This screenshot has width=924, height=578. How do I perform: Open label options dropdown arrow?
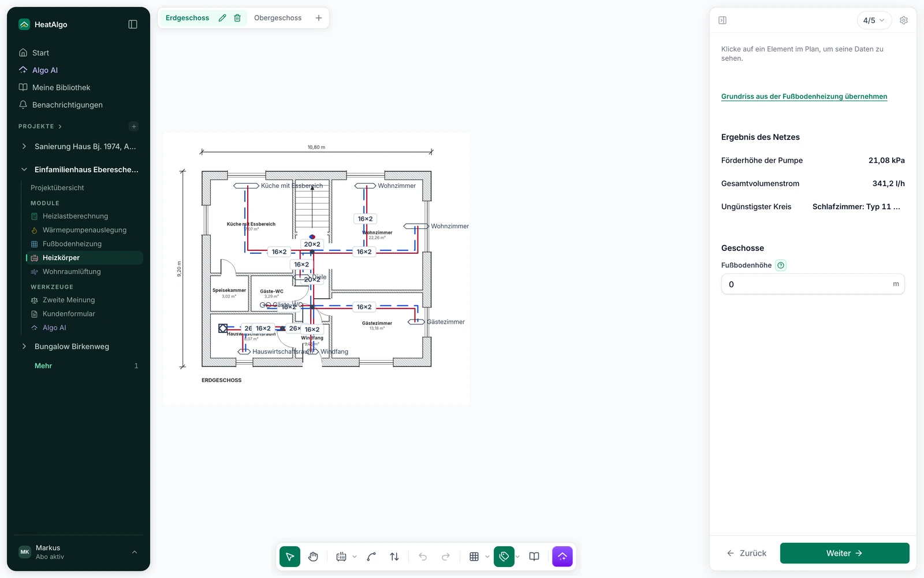pyautogui.click(x=517, y=557)
